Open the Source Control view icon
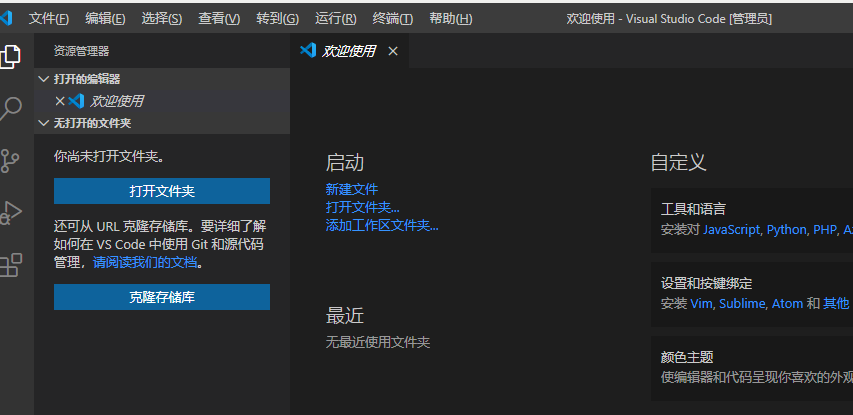This screenshot has height=415, width=853. tap(10, 161)
